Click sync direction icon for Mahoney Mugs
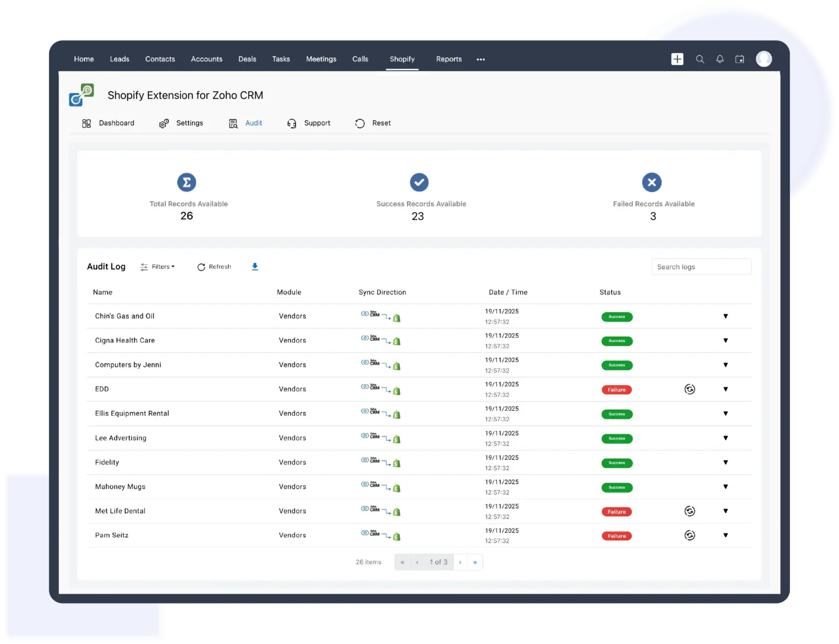Viewport: 839px width, 644px height. click(x=381, y=487)
